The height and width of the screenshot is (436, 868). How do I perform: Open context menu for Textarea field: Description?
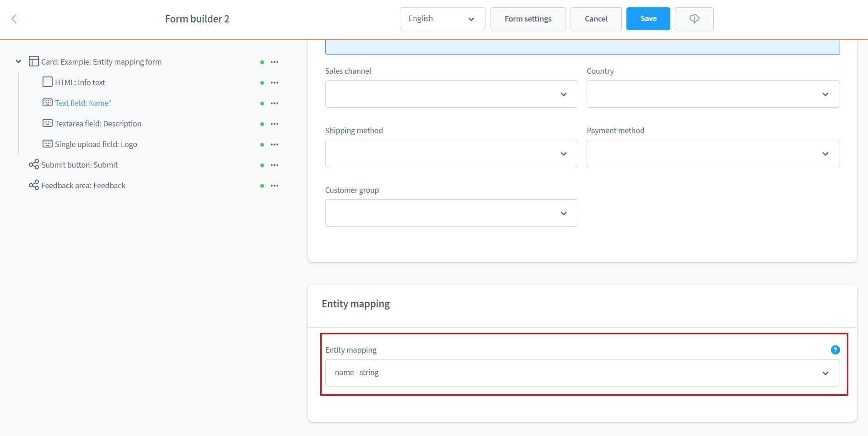click(x=274, y=124)
